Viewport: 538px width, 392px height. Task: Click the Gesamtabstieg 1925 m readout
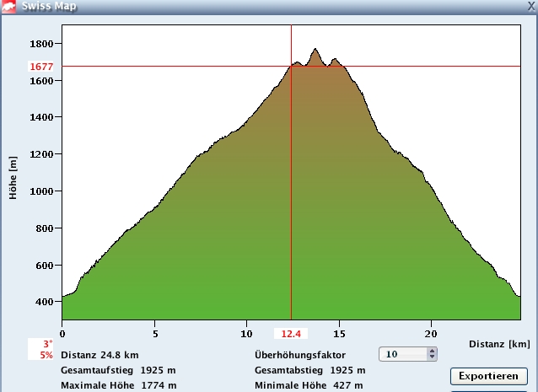click(x=309, y=370)
